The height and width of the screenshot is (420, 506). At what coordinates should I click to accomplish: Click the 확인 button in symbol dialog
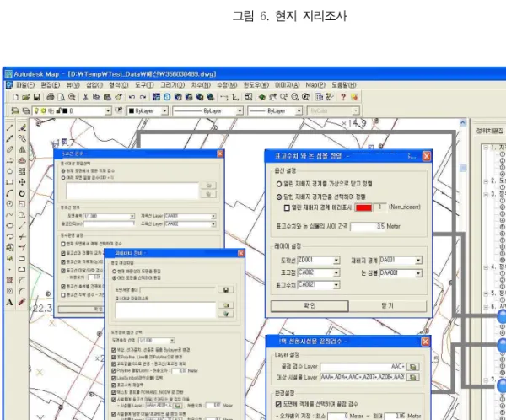point(310,305)
